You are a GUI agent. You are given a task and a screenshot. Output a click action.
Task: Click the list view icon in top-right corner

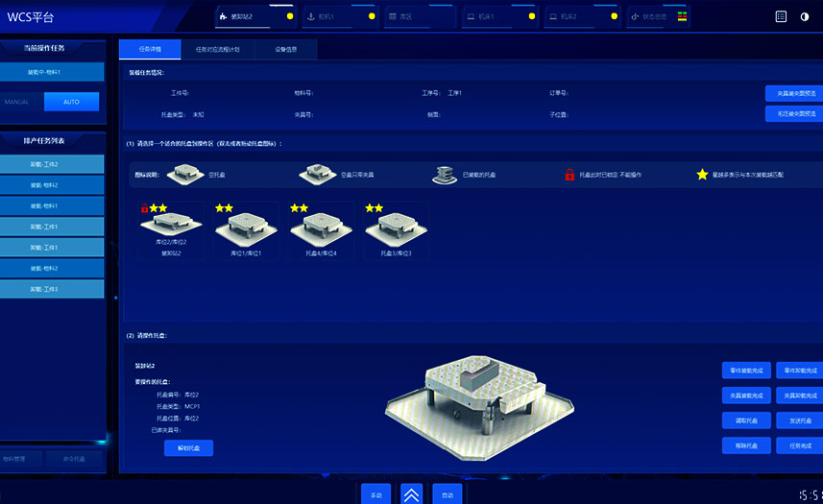coord(781,16)
